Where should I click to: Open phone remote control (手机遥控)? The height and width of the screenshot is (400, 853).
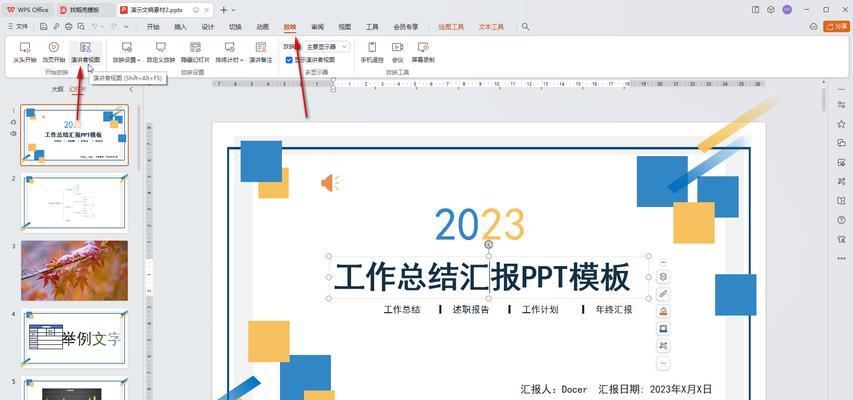tap(372, 52)
